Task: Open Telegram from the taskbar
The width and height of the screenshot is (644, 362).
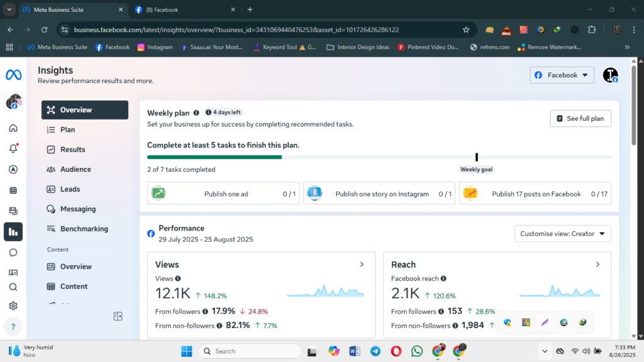Action: (x=375, y=351)
